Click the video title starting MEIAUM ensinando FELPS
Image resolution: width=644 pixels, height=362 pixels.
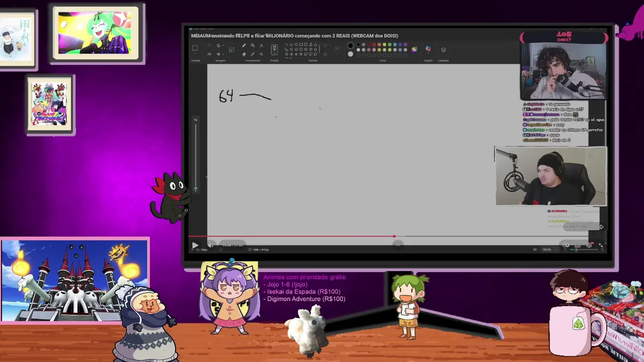point(294,36)
